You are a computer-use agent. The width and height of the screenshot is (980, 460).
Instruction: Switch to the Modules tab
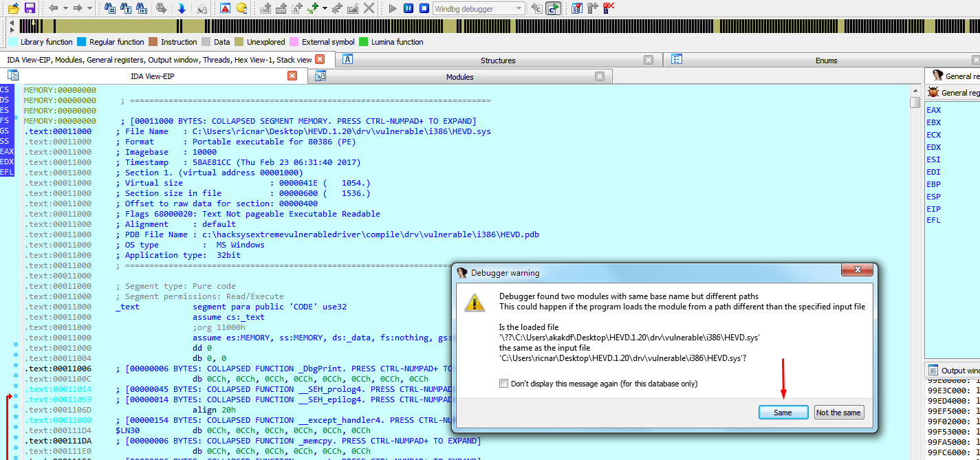[459, 77]
